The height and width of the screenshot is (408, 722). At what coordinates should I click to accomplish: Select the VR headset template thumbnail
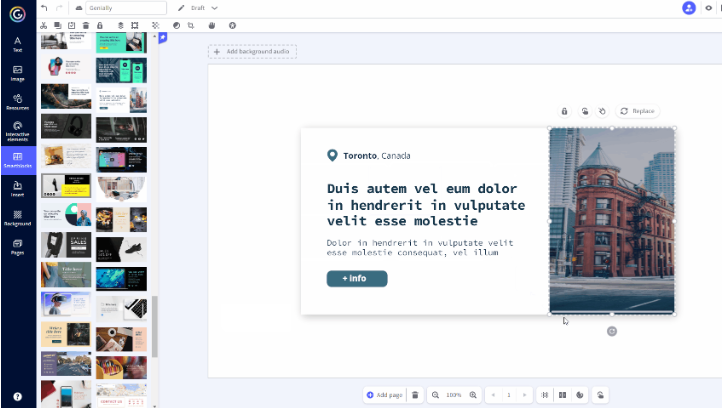tap(66, 304)
